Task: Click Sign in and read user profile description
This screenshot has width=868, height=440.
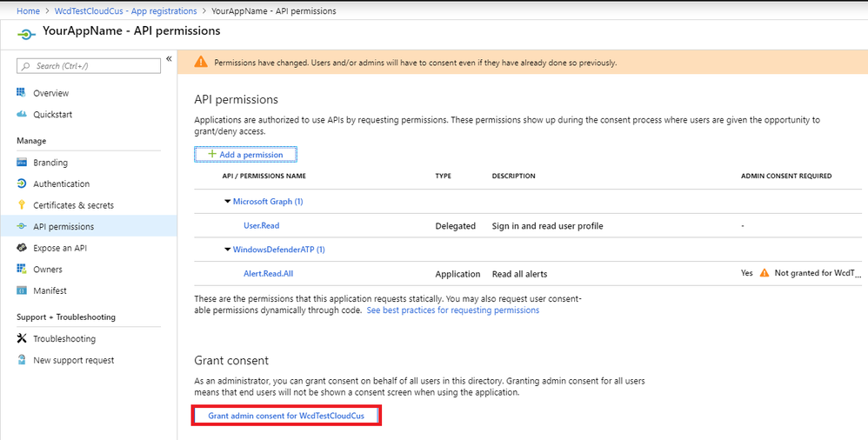Action: coord(547,226)
